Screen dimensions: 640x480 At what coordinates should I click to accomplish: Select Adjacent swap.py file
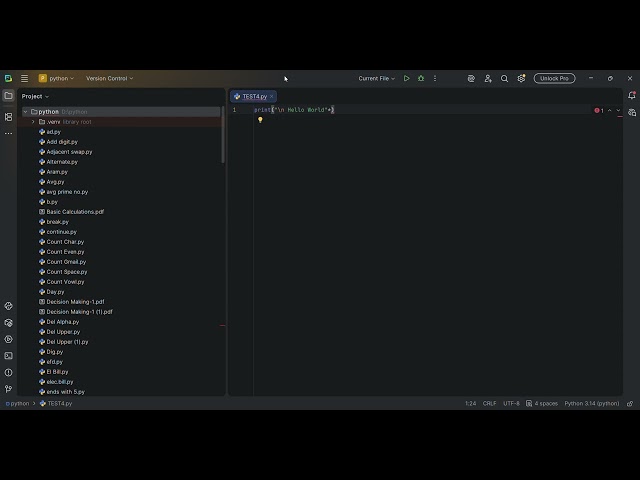(66, 152)
